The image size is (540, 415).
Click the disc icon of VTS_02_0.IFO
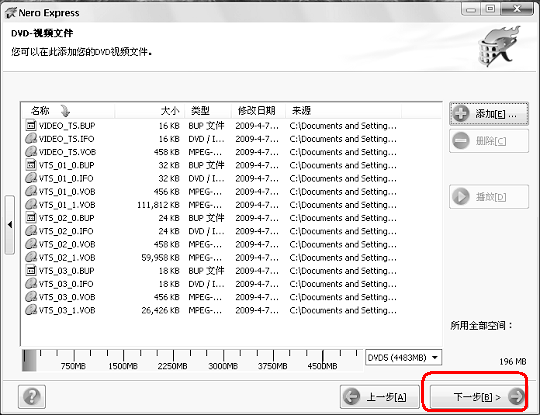click(x=31, y=231)
